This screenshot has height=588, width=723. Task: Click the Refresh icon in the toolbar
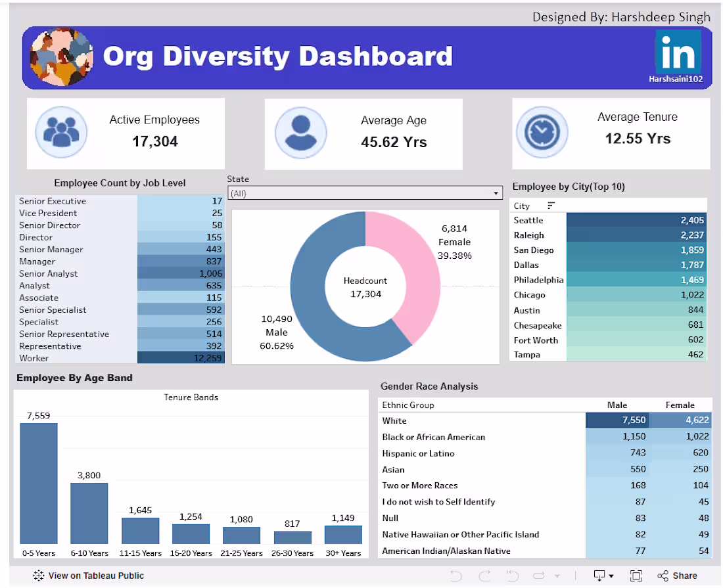tap(539, 576)
